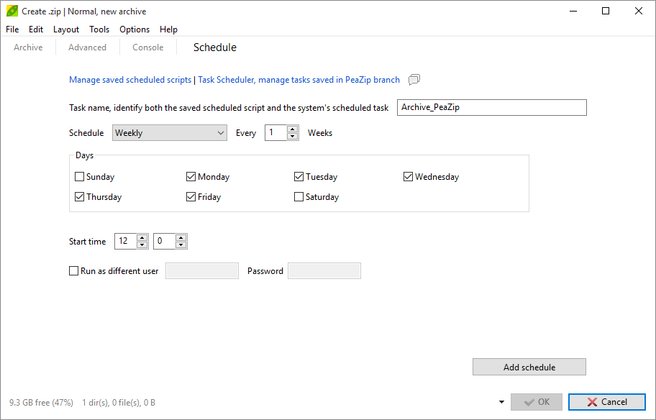
Task: Click the speech bubble info icon
Action: click(414, 79)
